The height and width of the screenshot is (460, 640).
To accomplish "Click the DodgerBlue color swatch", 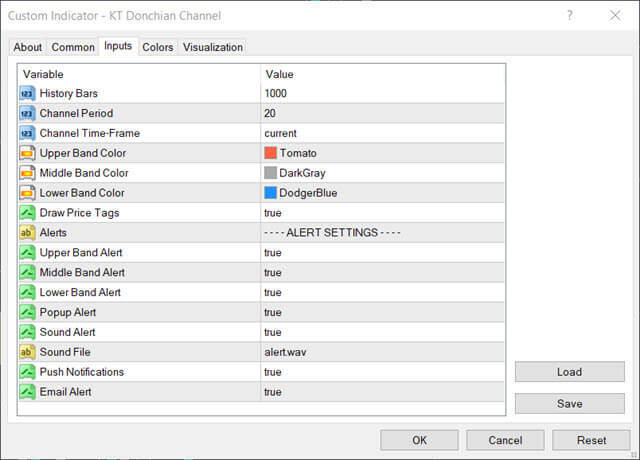I will 271,193.
